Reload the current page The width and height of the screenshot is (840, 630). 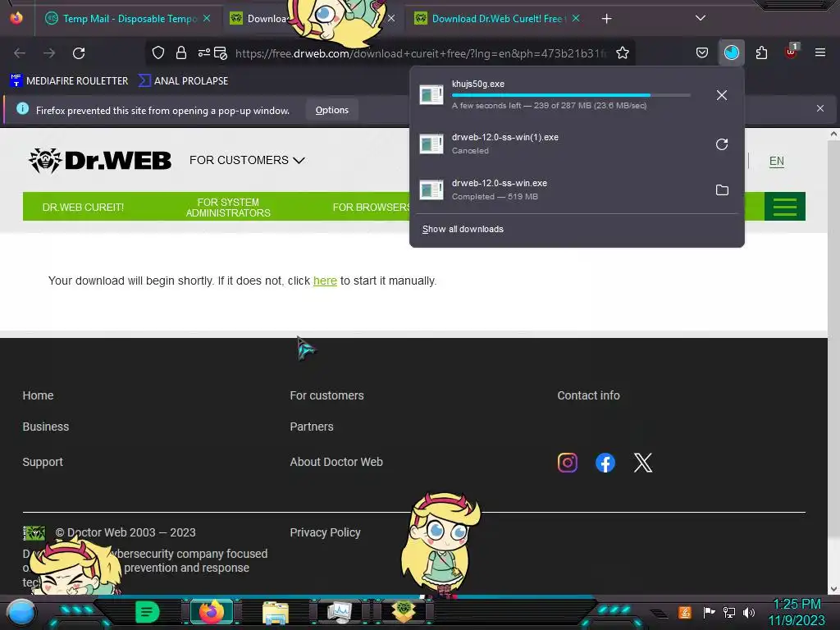pos(79,53)
